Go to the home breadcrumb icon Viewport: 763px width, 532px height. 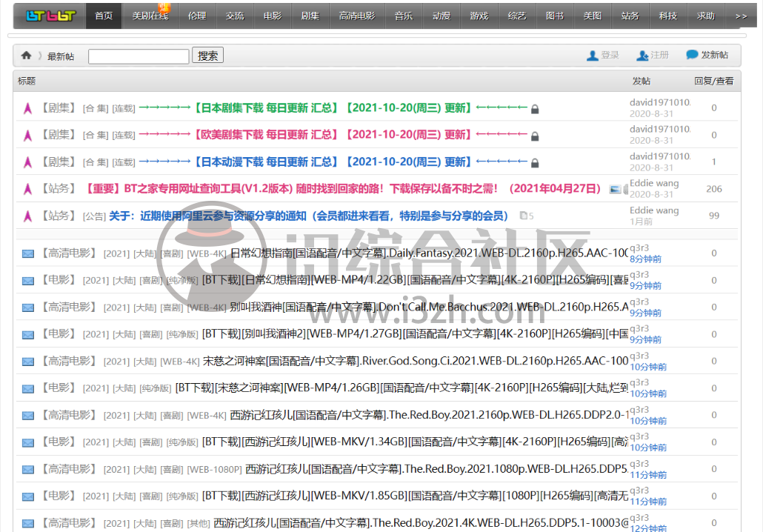coord(26,56)
